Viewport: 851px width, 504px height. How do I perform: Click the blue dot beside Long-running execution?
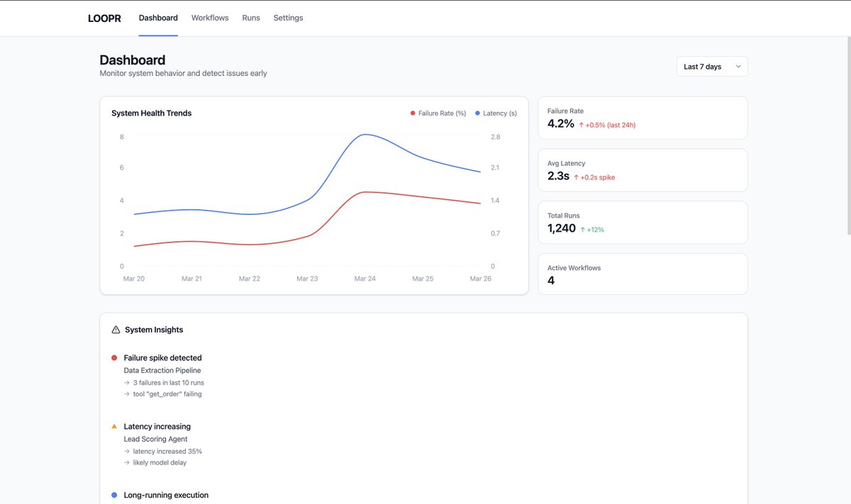pyautogui.click(x=114, y=495)
